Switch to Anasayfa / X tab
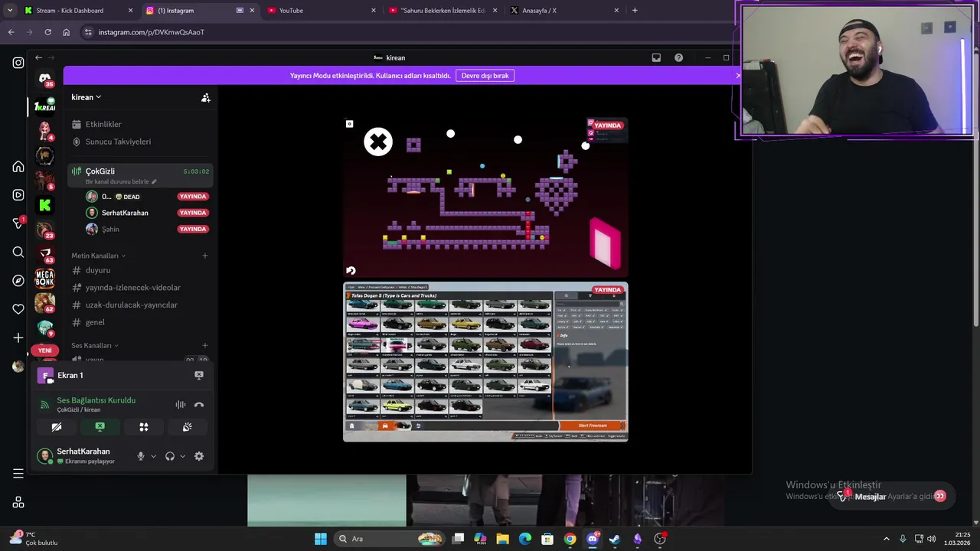The width and height of the screenshot is (980, 551). [x=565, y=11]
